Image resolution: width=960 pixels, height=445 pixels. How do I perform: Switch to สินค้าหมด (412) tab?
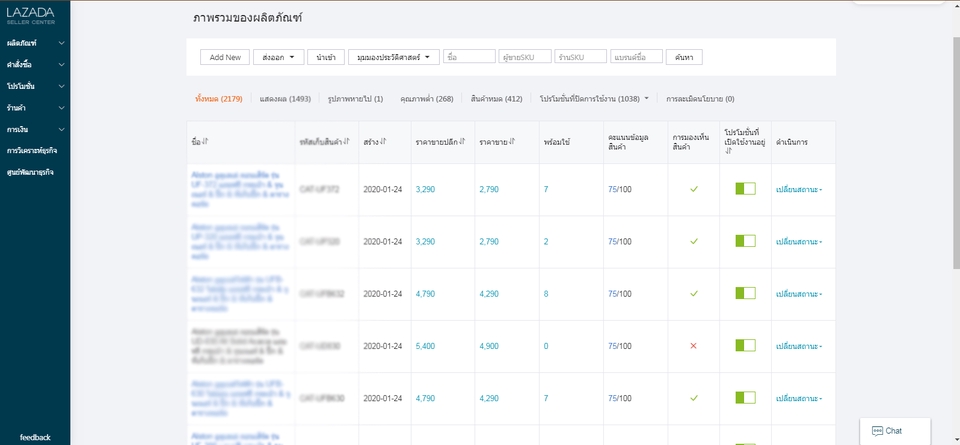tap(497, 99)
